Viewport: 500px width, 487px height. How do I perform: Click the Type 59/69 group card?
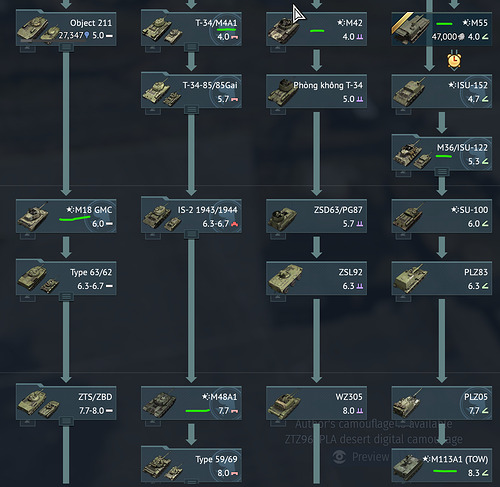click(191, 465)
